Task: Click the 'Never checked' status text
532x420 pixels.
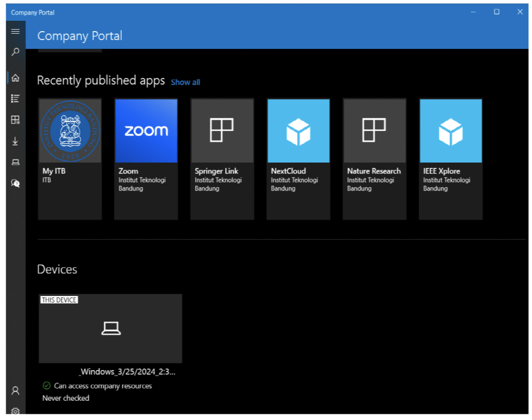Action: pyautogui.click(x=66, y=398)
